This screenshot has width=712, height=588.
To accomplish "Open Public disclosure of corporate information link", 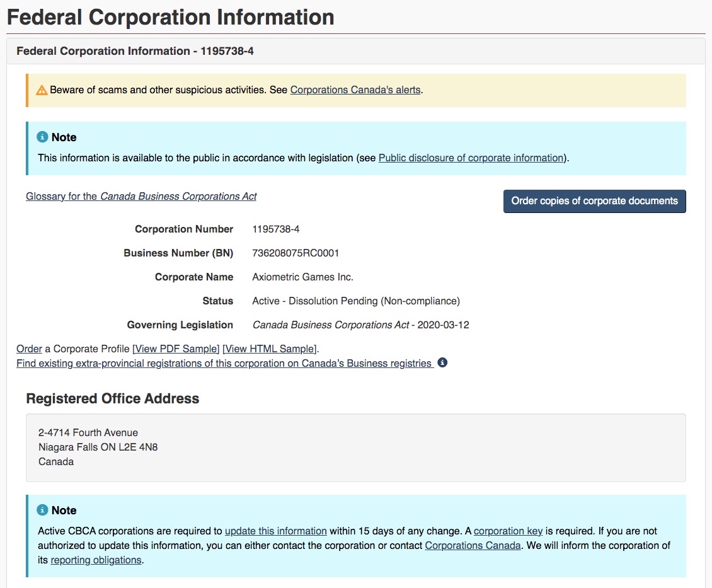I will click(x=471, y=158).
